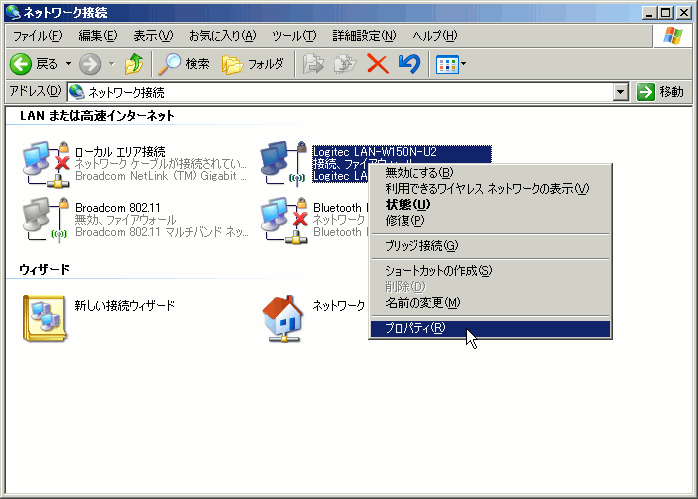Click the Move To toolbar icon
Viewport: 698px width, 499px height.
313,64
